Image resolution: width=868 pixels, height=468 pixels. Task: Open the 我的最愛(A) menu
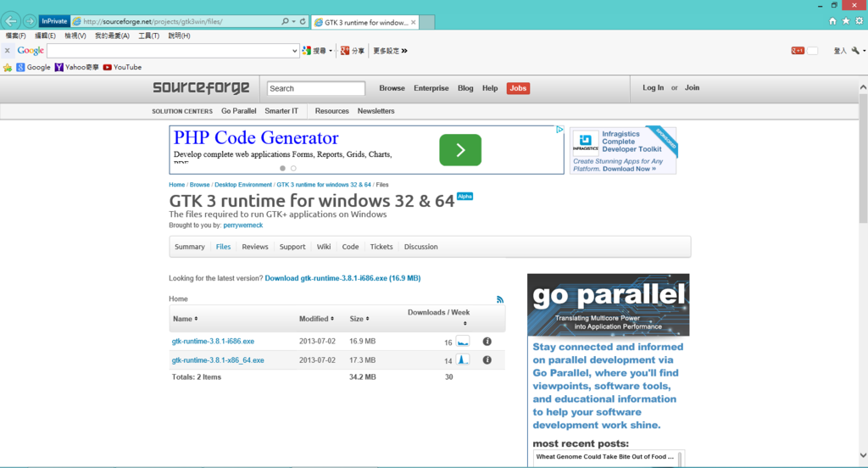112,36
